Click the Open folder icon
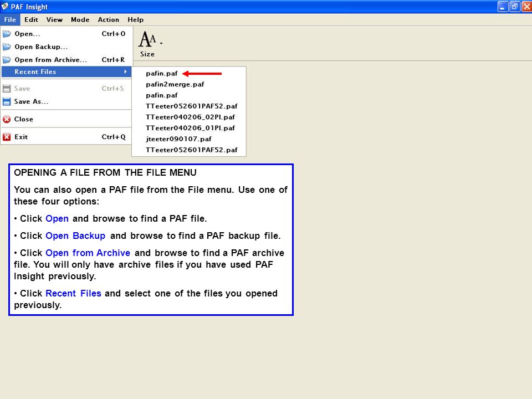 pyautogui.click(x=7, y=34)
